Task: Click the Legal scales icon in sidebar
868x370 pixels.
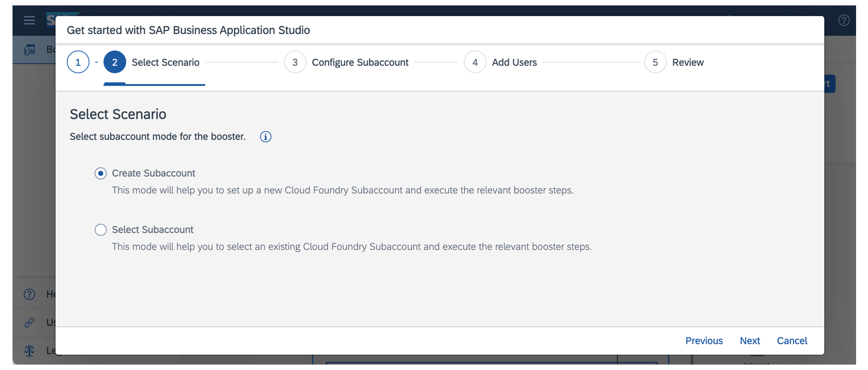Action: [29, 350]
